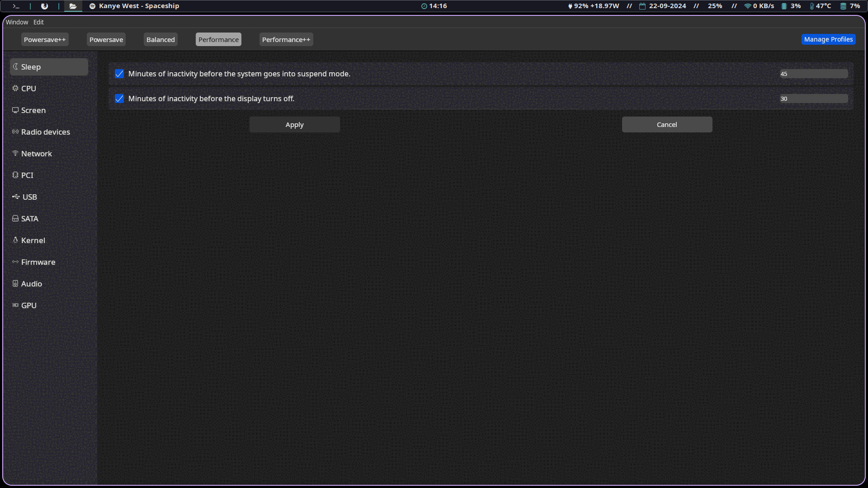Click the speaker icon next to Audio
The height and width of the screenshot is (488, 868).
pyautogui.click(x=15, y=284)
